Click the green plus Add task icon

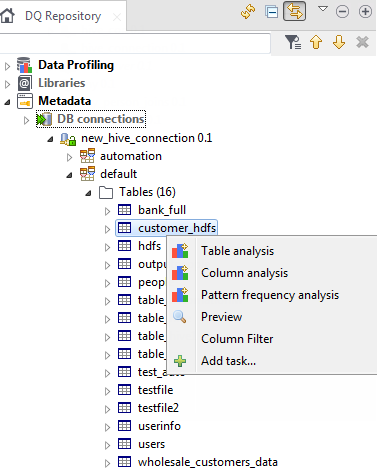pos(180,361)
